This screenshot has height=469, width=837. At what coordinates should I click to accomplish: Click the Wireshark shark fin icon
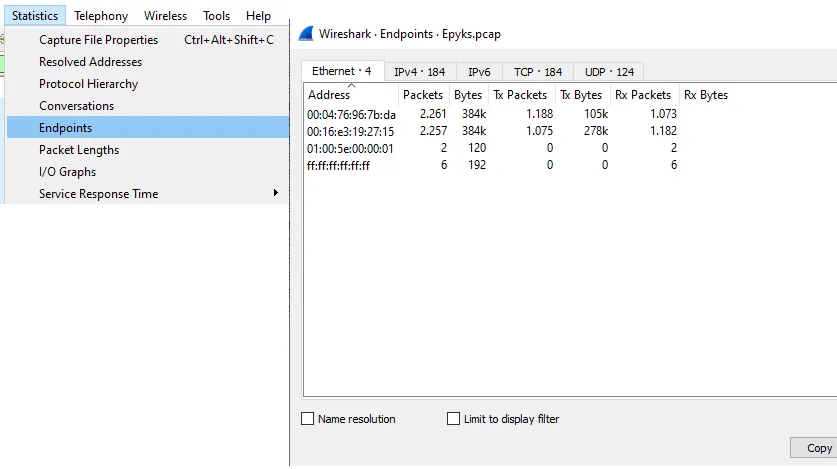point(306,34)
